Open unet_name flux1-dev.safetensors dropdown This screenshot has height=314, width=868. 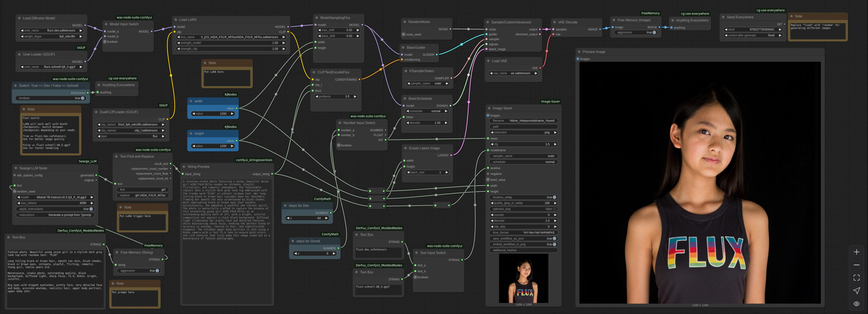[52, 31]
